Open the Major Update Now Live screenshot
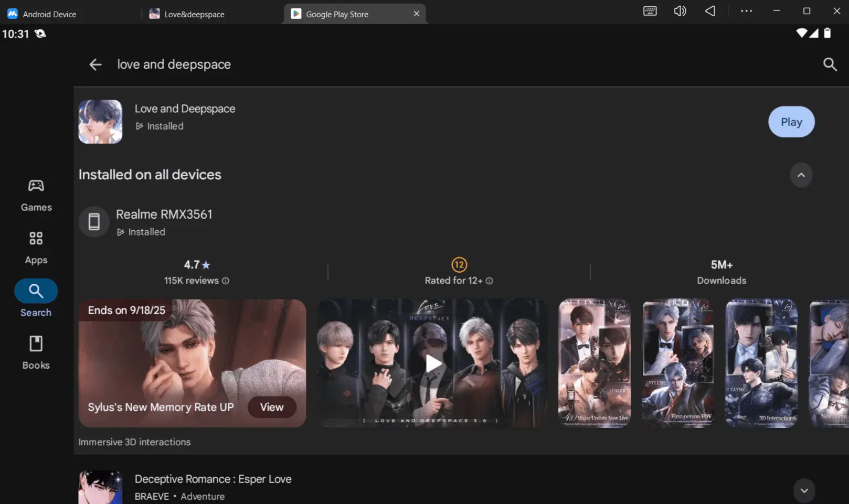 click(595, 363)
